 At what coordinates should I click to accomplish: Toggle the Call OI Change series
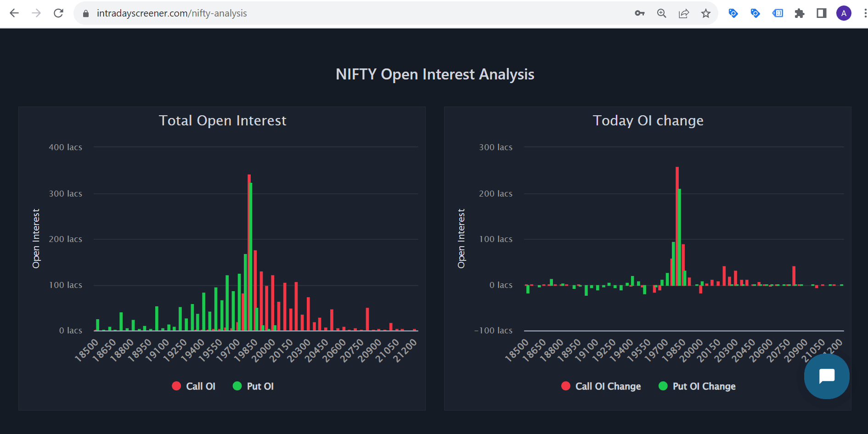click(601, 386)
